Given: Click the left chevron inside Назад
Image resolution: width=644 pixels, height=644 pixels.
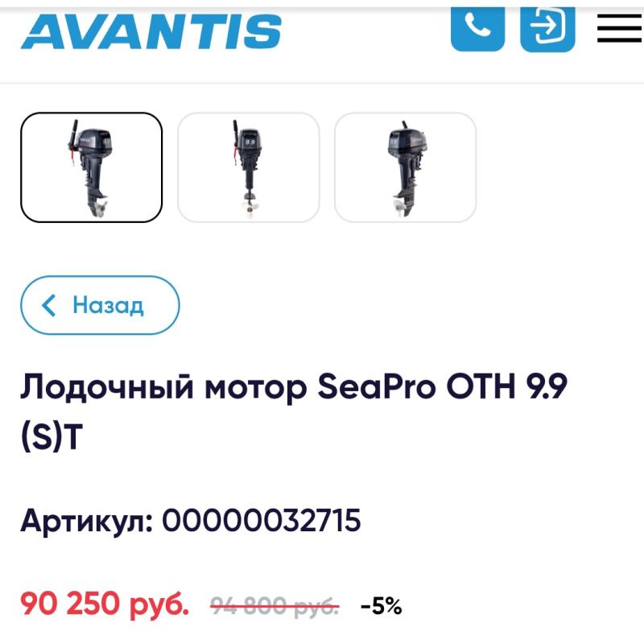Looking at the screenshot, I should coord(49,306).
